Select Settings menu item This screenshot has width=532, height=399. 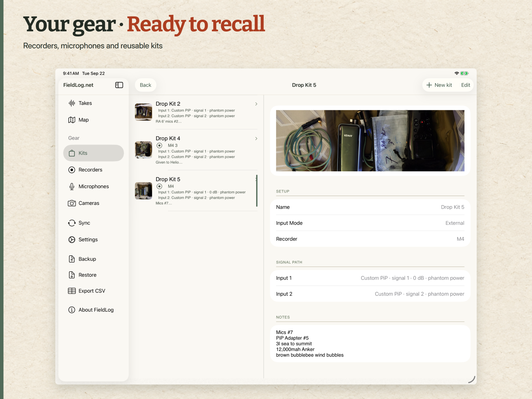[94, 240]
